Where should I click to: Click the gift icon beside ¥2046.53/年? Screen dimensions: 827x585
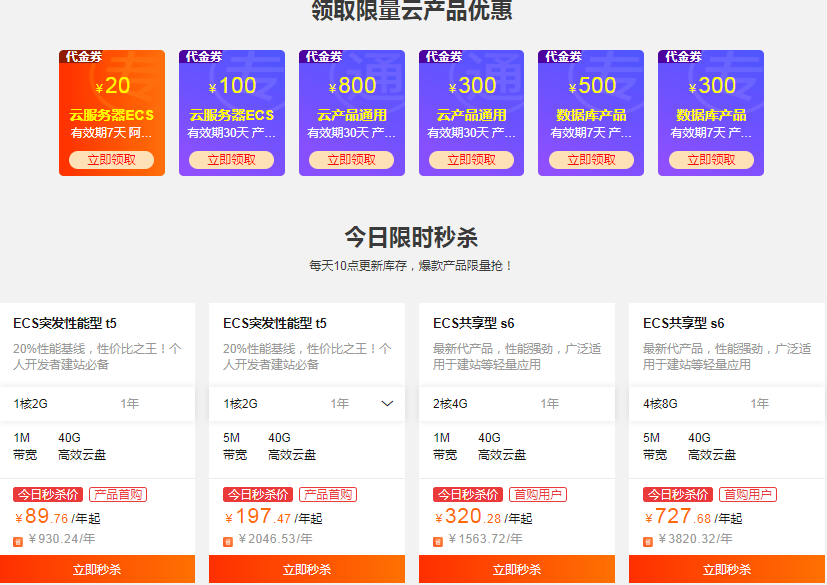[228, 541]
